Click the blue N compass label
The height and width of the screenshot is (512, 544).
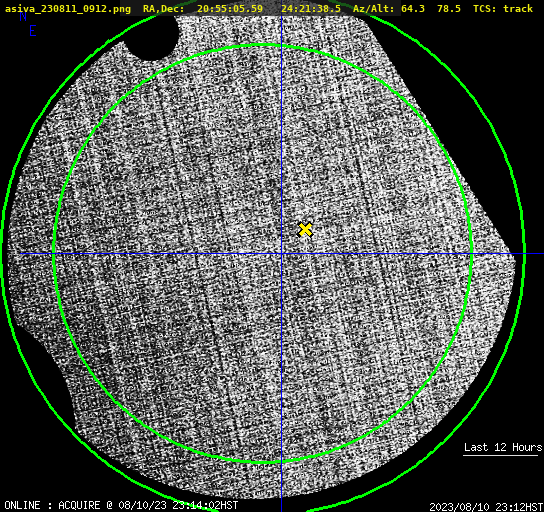(23, 16)
